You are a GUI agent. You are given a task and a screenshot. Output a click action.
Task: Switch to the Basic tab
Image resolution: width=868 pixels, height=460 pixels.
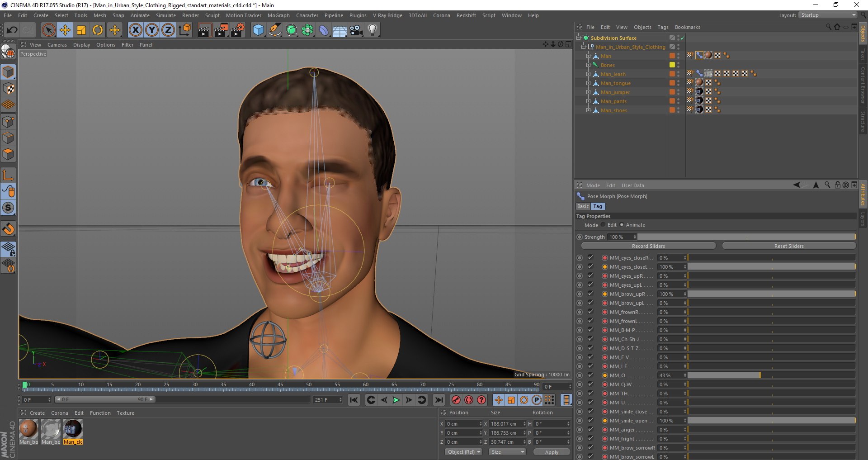pyautogui.click(x=583, y=206)
